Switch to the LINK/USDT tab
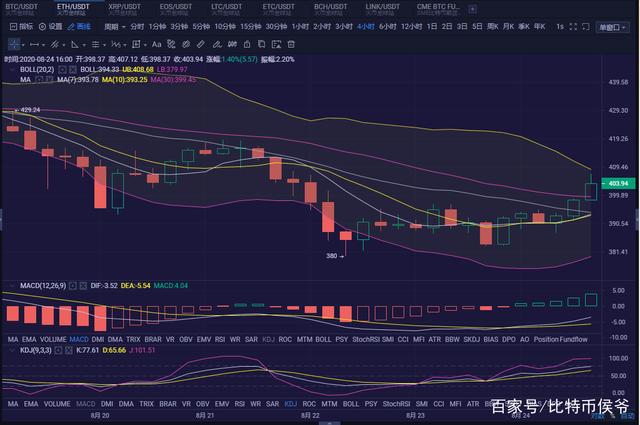 tap(382, 9)
